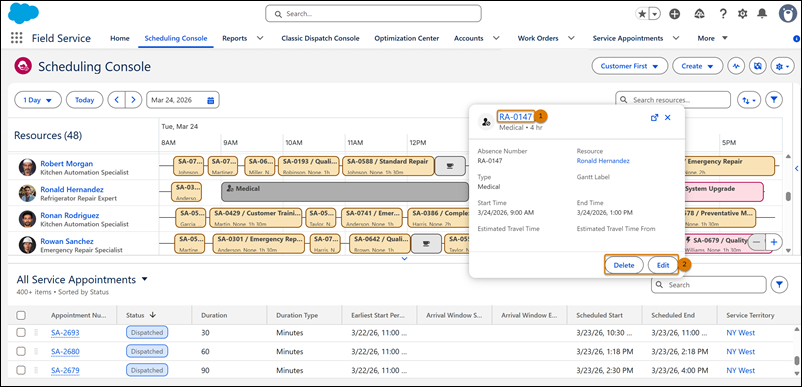802x387 pixels.
Task: Click the Edit button in absence popup
Action: [663, 265]
